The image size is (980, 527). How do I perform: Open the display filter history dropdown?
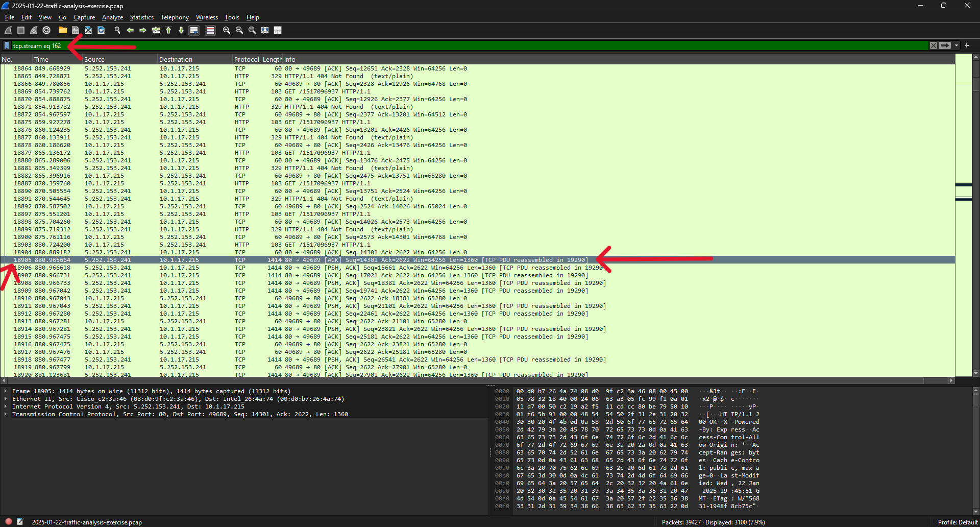[x=957, y=45]
